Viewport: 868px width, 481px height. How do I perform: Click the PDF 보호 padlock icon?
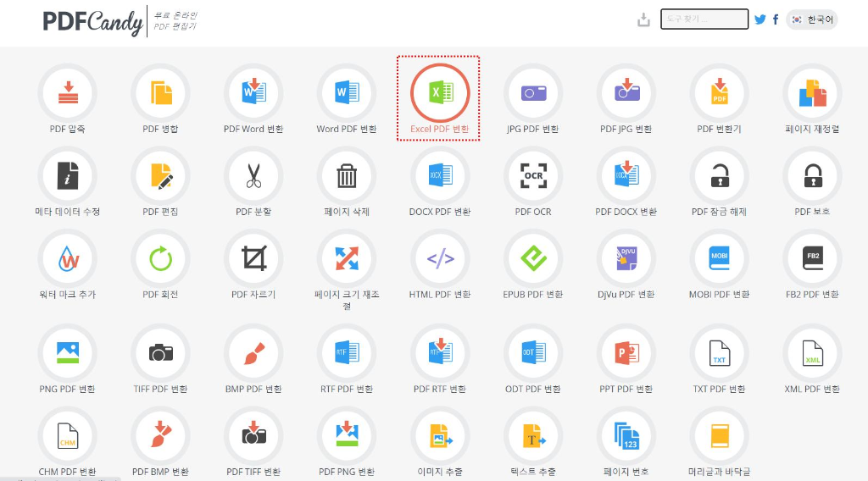tap(813, 175)
